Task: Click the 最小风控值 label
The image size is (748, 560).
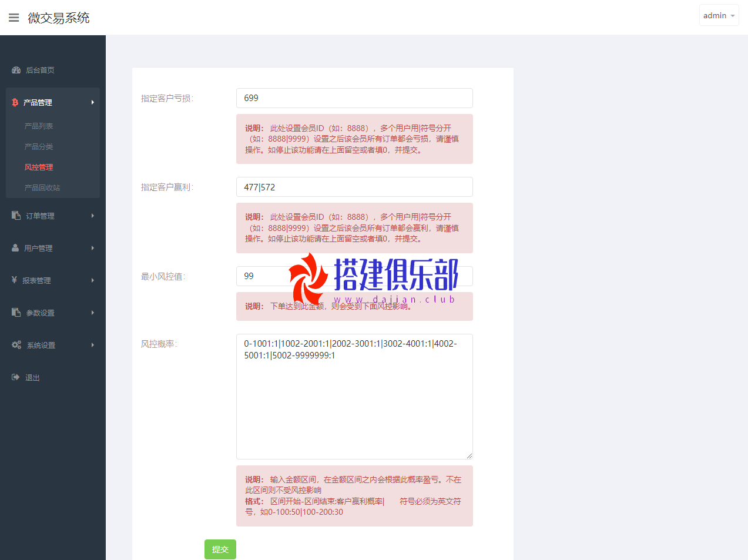Action: tap(163, 276)
